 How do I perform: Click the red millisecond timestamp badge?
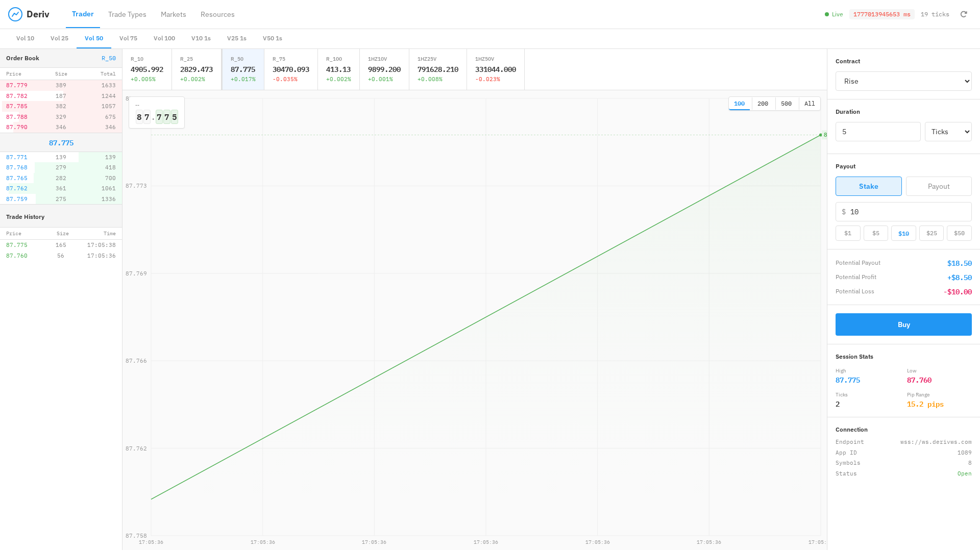pos(881,14)
